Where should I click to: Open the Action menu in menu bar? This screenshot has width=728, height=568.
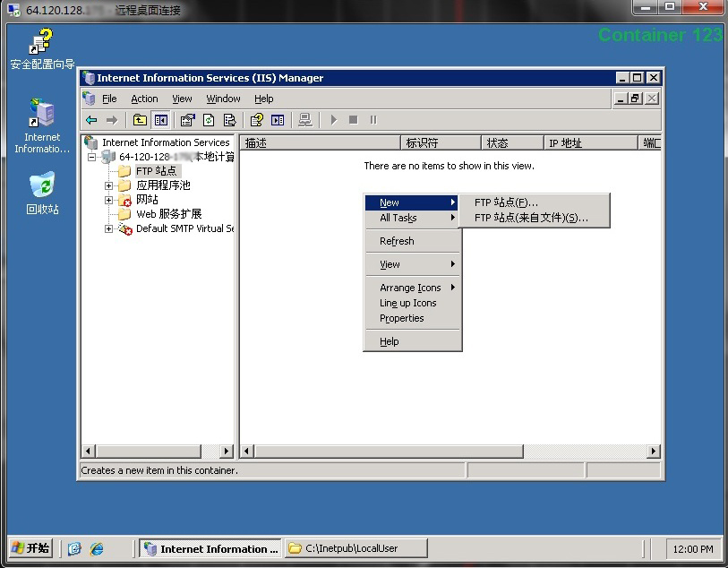tap(144, 99)
